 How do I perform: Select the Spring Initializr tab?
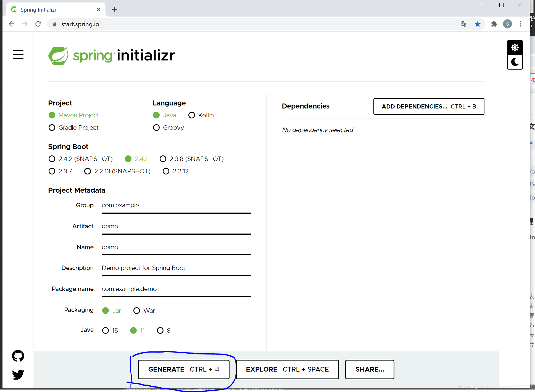[55, 10]
